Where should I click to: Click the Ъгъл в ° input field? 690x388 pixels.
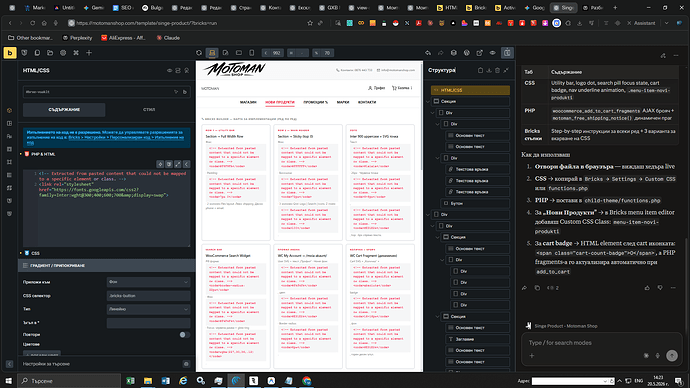pyautogui.click(x=148, y=323)
